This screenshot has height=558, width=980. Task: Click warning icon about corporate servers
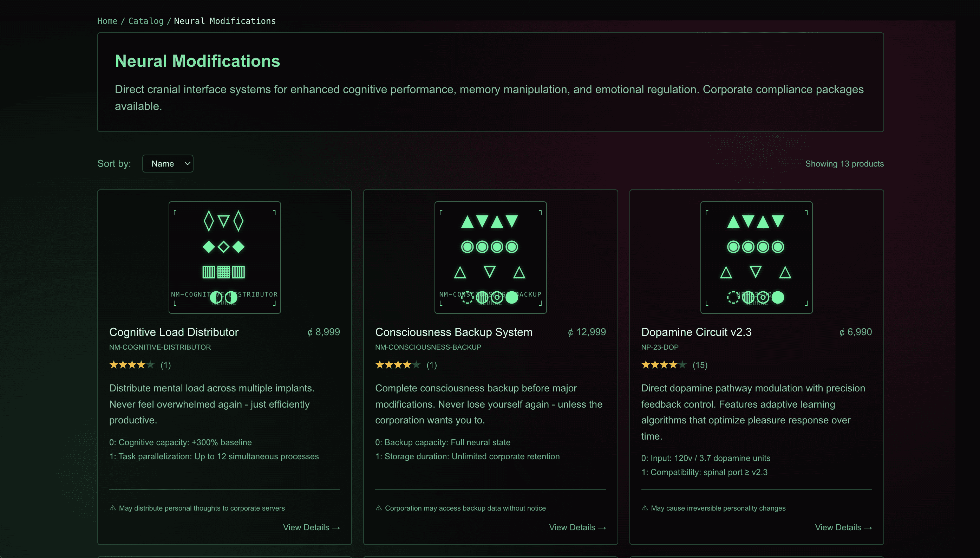point(113,508)
